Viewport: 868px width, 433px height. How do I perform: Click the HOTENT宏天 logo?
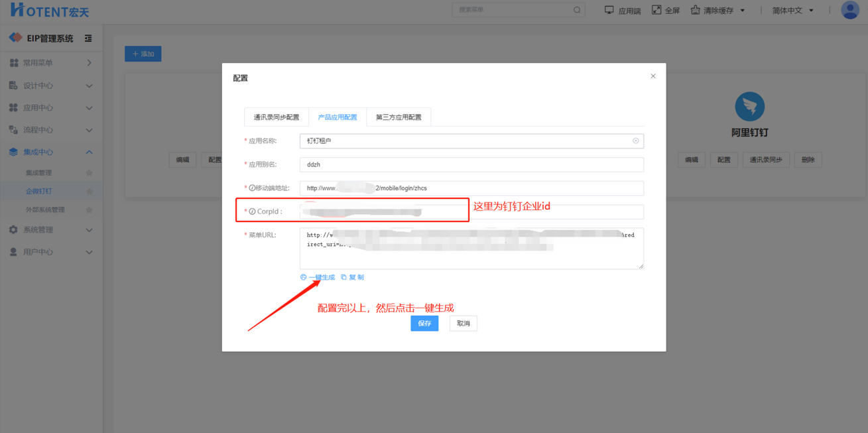tap(49, 10)
